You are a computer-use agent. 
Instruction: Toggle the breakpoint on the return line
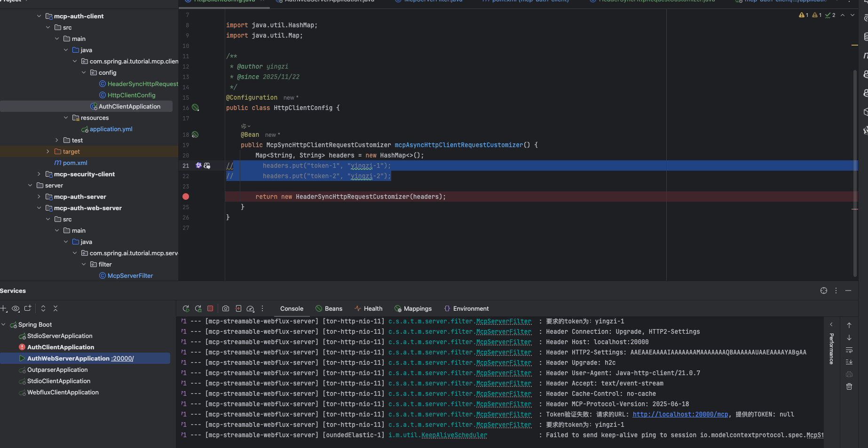click(186, 197)
